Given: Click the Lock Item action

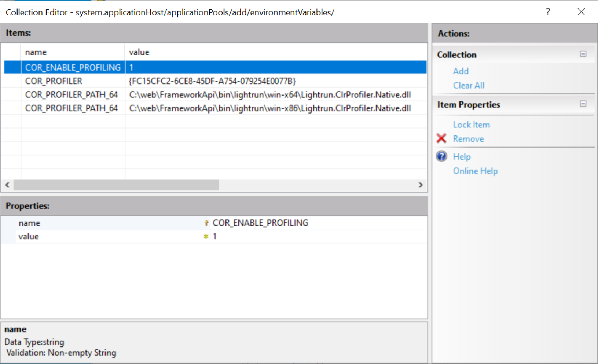Looking at the screenshot, I should tap(471, 125).
